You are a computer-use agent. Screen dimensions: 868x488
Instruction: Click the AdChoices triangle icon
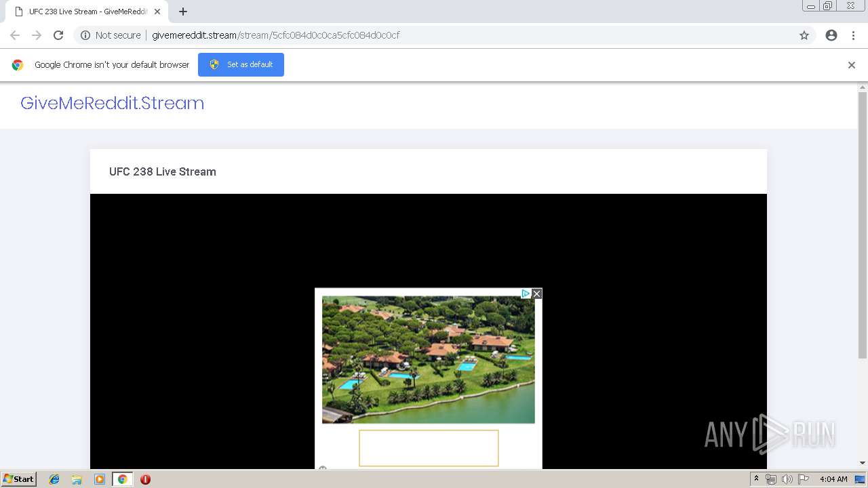pyautogui.click(x=526, y=293)
